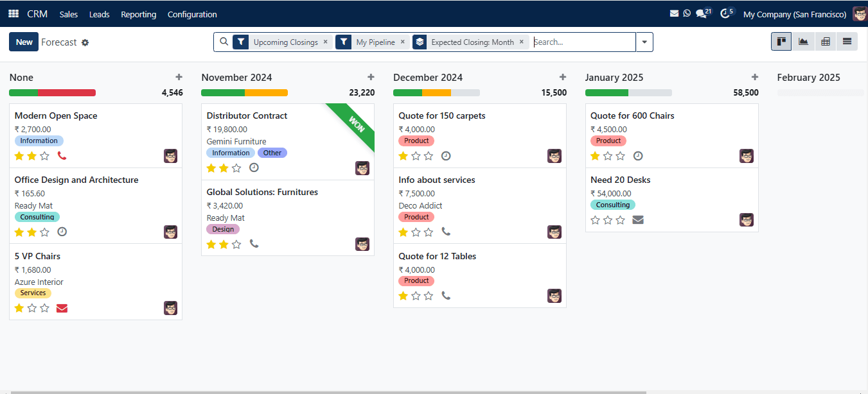Switch to Graph view
This screenshot has height=394, width=868.
coord(804,42)
